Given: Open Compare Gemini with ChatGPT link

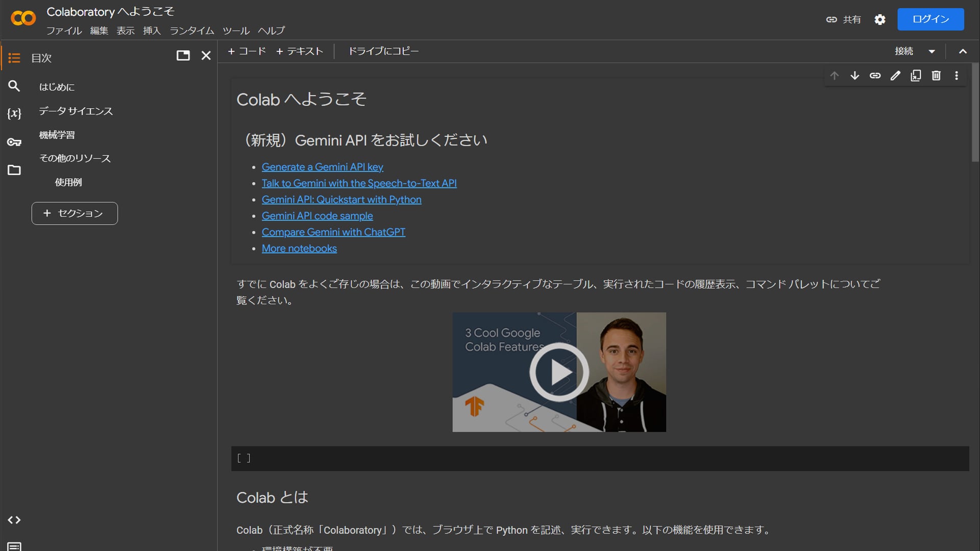Looking at the screenshot, I should [x=333, y=232].
